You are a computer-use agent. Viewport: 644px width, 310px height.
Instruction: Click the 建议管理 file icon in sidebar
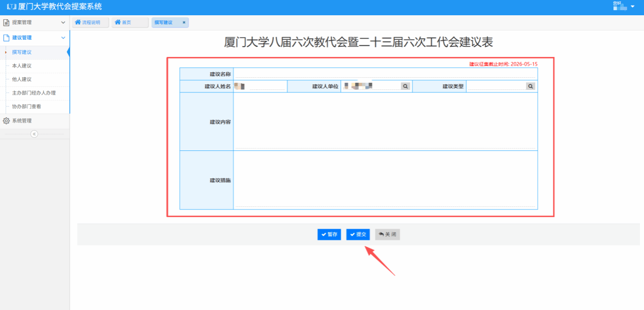click(6, 38)
